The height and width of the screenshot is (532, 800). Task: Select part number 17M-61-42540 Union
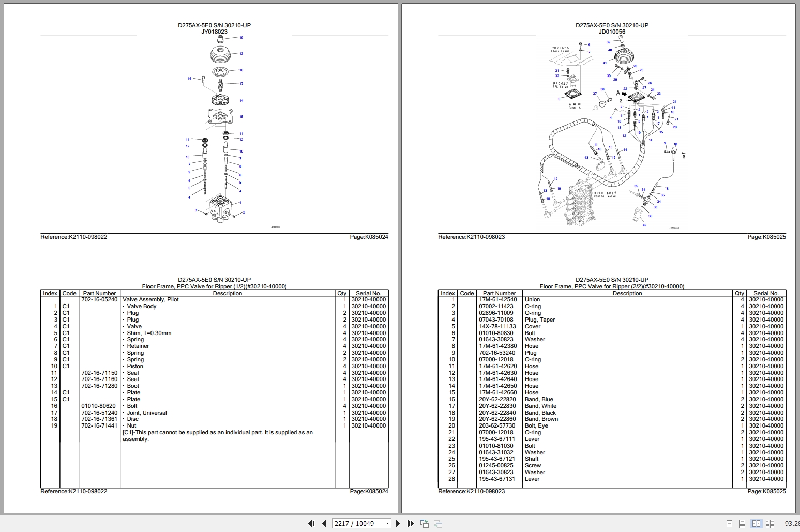tap(497, 299)
